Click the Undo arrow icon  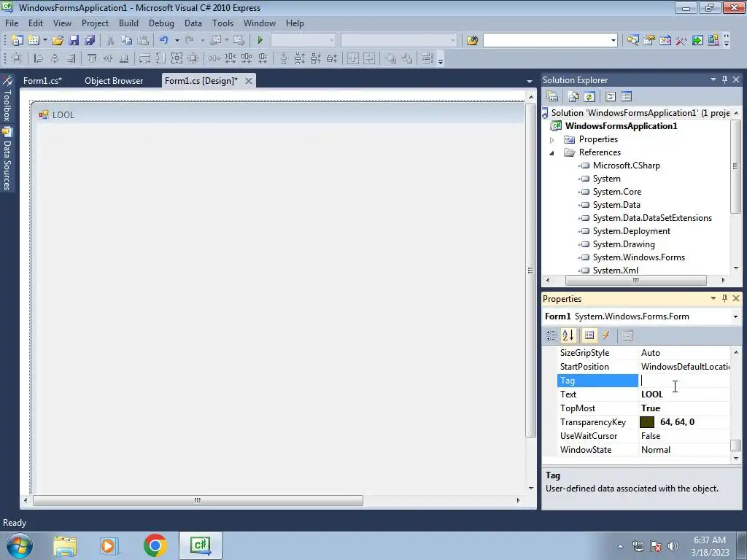[164, 41]
